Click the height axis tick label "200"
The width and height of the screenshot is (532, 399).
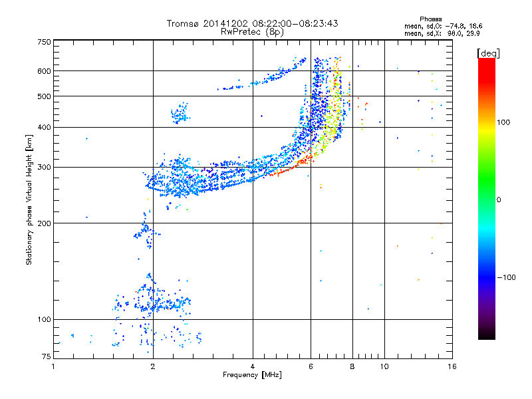(x=45, y=223)
